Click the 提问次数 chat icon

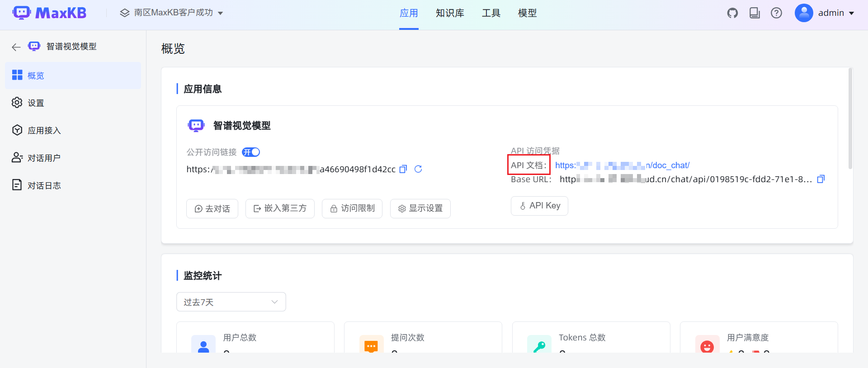point(371,344)
